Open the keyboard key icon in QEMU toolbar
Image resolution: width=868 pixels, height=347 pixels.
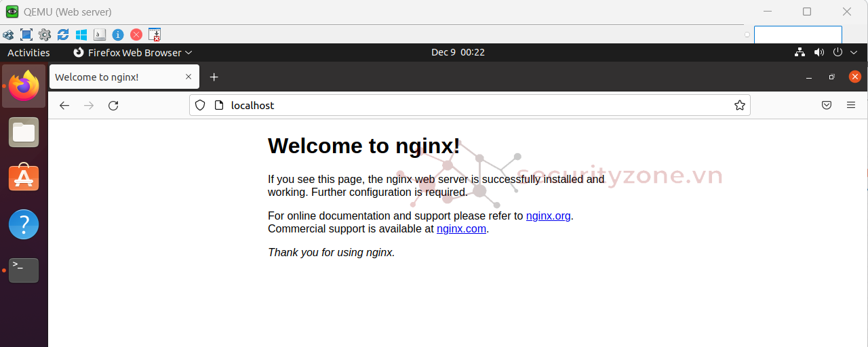click(x=100, y=35)
